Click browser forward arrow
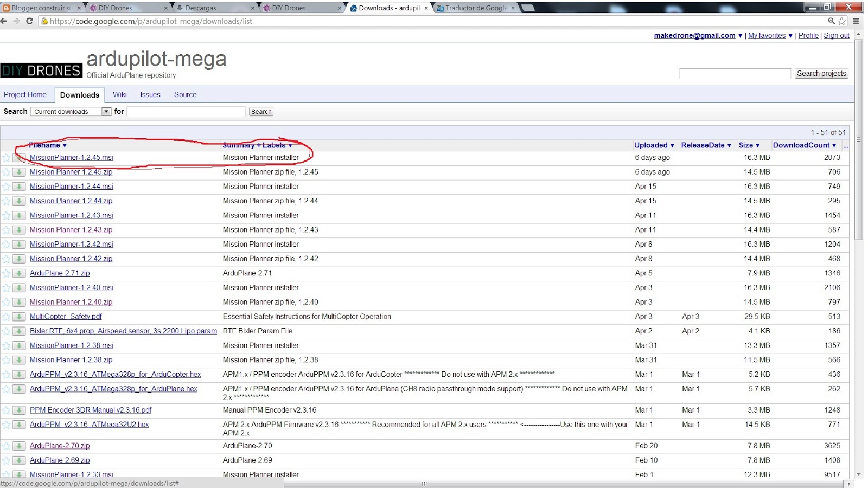Viewport: 868px width, 488px height. tap(16, 21)
